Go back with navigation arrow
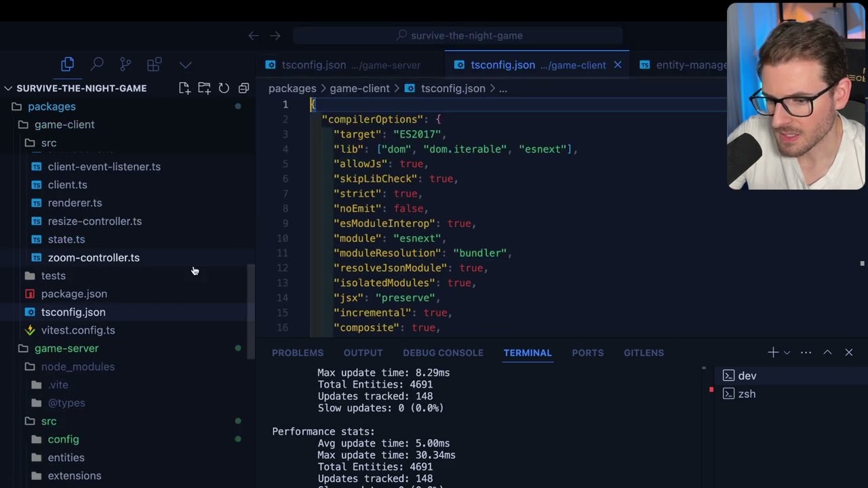 tap(253, 36)
